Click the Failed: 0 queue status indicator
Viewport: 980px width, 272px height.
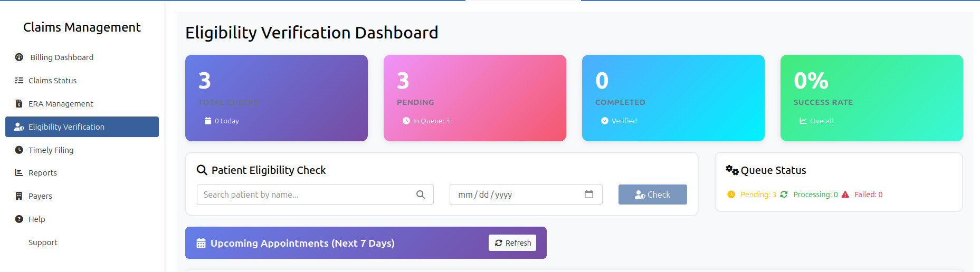coord(868,195)
